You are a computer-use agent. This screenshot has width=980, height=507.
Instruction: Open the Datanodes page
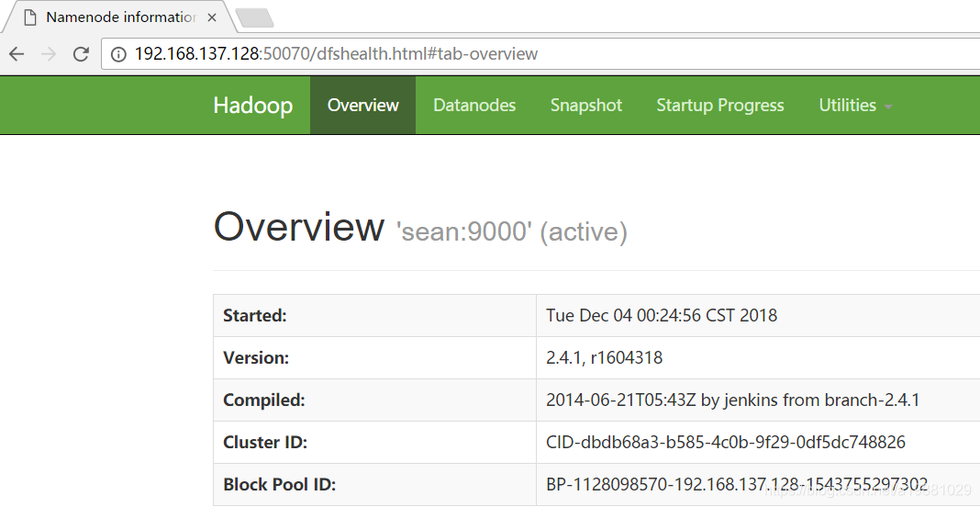(x=474, y=105)
